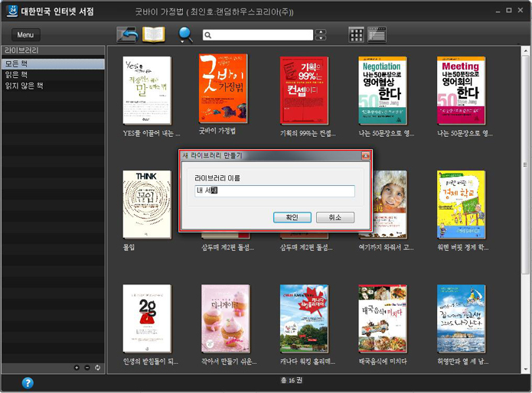Select the Meeting book cover

[x=461, y=90]
